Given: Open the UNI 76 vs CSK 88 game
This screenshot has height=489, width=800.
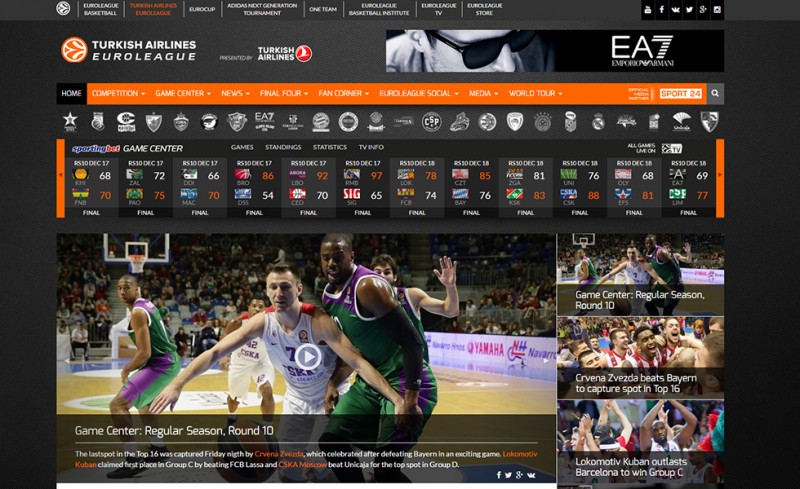Looking at the screenshot, I should point(580,188).
